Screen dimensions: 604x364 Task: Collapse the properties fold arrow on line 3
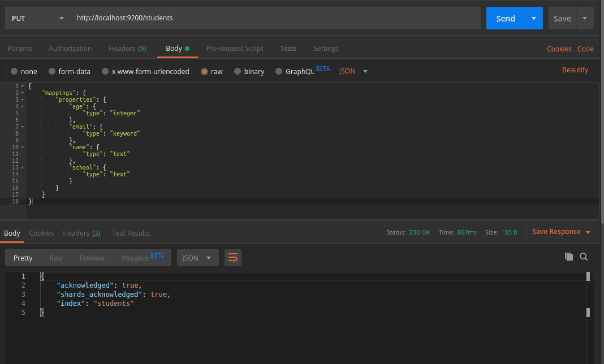coord(22,99)
